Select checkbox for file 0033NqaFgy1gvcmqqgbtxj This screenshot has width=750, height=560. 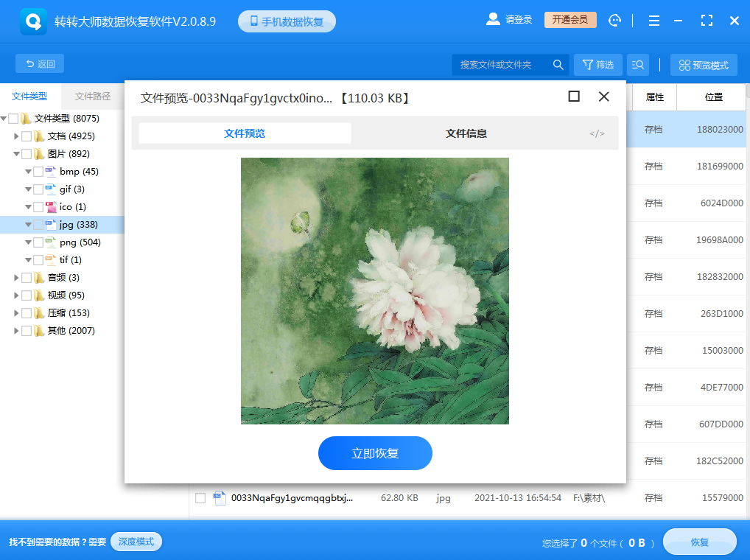[x=200, y=498]
